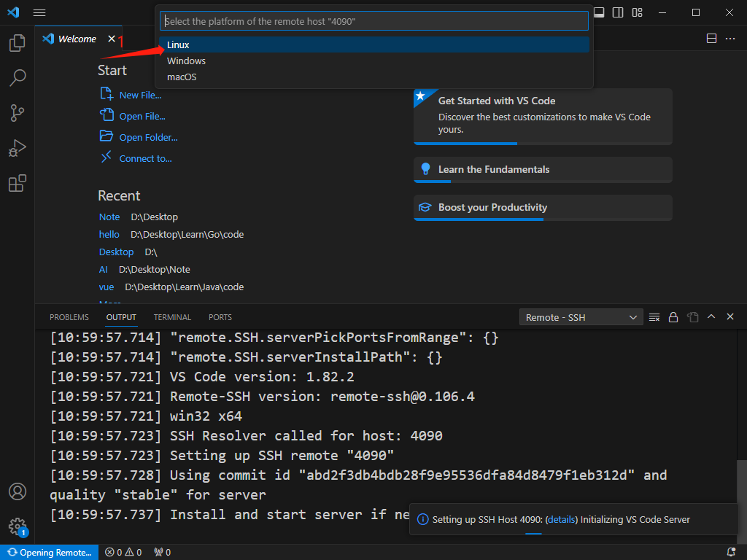The width and height of the screenshot is (747, 560).
Task: Choose Windows as remote platform
Action: (374, 61)
